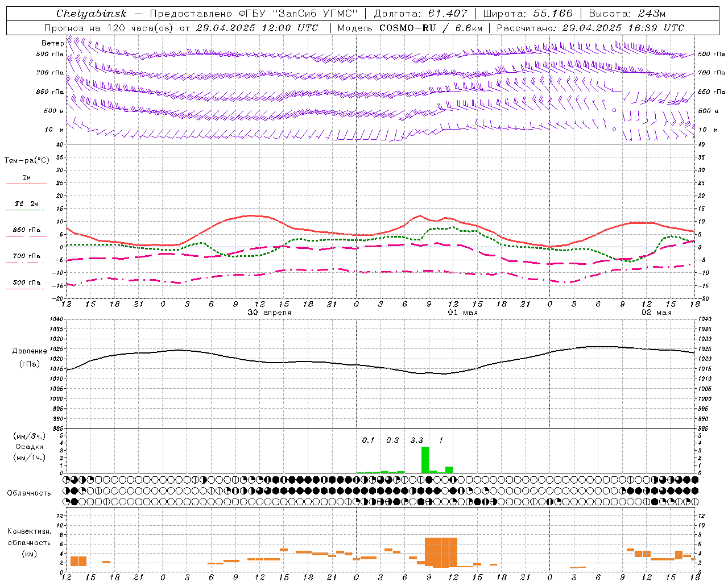Viewport: 728px width, 582px height.
Task: Click the 'Ветер' wind panel label
Action: [x=52, y=43]
